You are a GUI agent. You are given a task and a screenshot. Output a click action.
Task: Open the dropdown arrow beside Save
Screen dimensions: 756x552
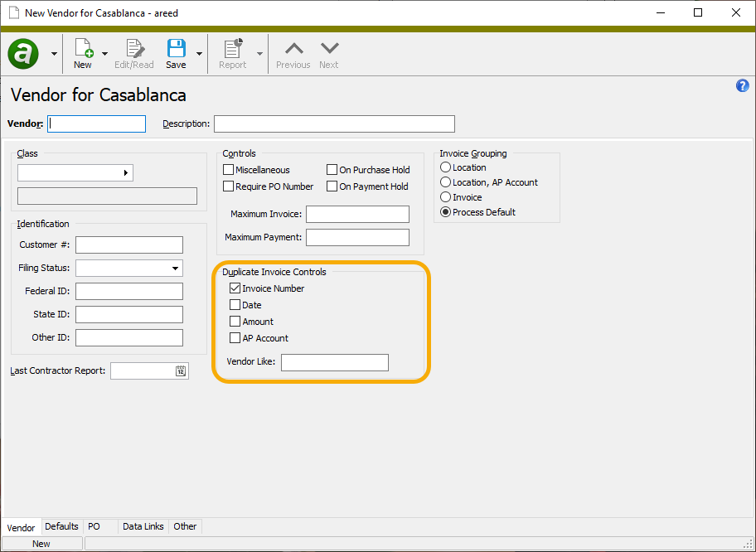[x=198, y=53]
